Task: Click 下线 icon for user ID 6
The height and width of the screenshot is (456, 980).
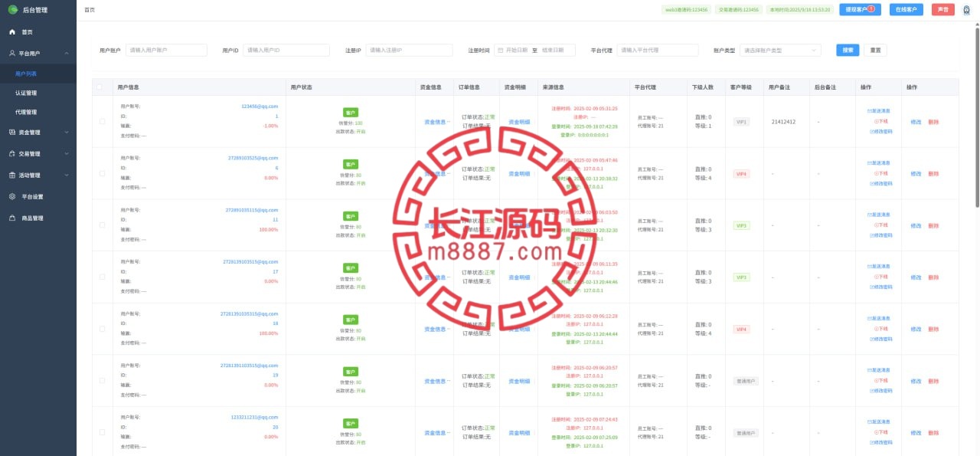Action: pyautogui.click(x=875, y=173)
